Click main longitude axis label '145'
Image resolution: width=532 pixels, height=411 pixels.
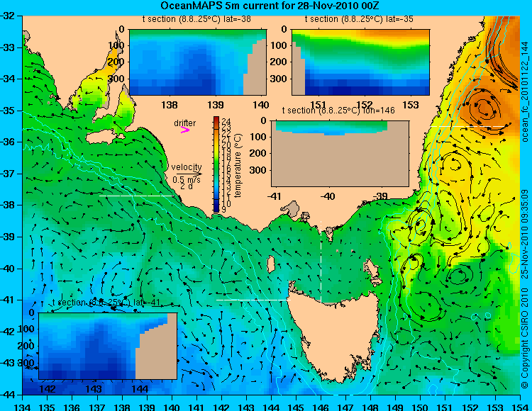pos(297,407)
